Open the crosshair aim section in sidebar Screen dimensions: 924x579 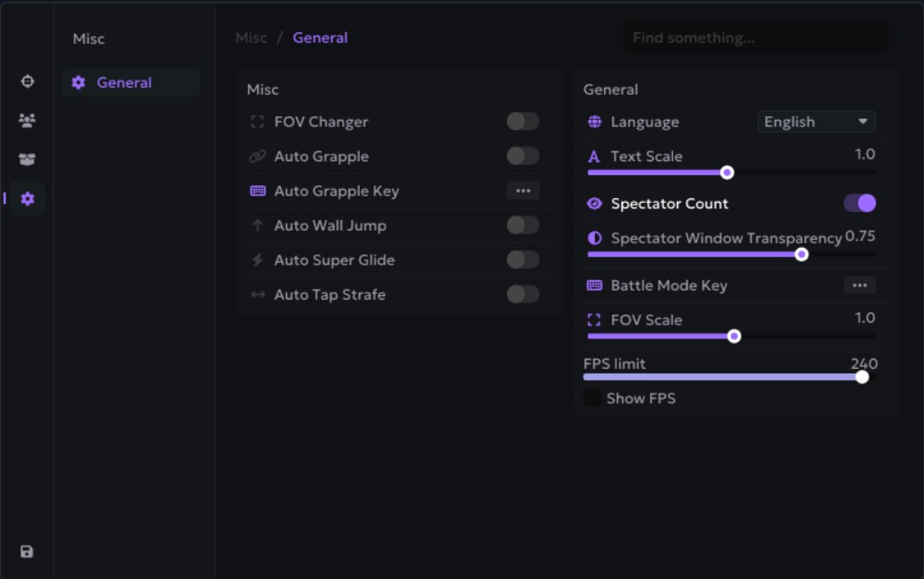pos(27,81)
